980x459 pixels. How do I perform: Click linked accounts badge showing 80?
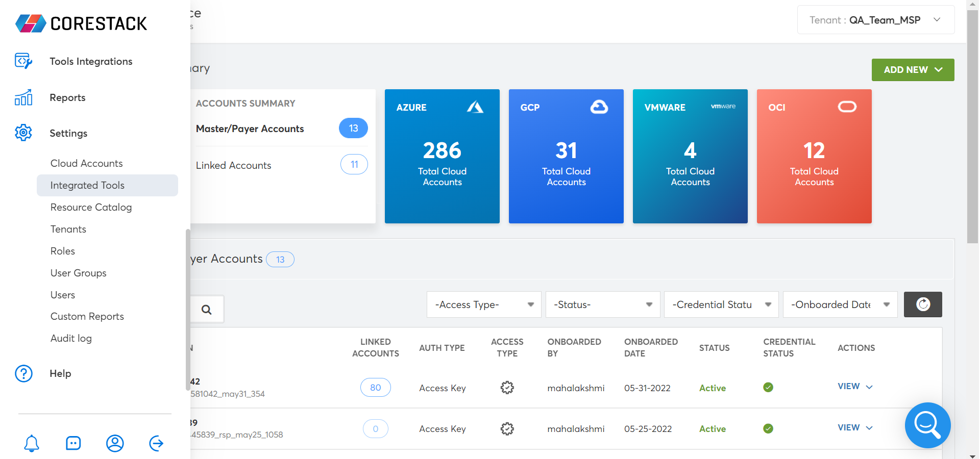(x=376, y=388)
